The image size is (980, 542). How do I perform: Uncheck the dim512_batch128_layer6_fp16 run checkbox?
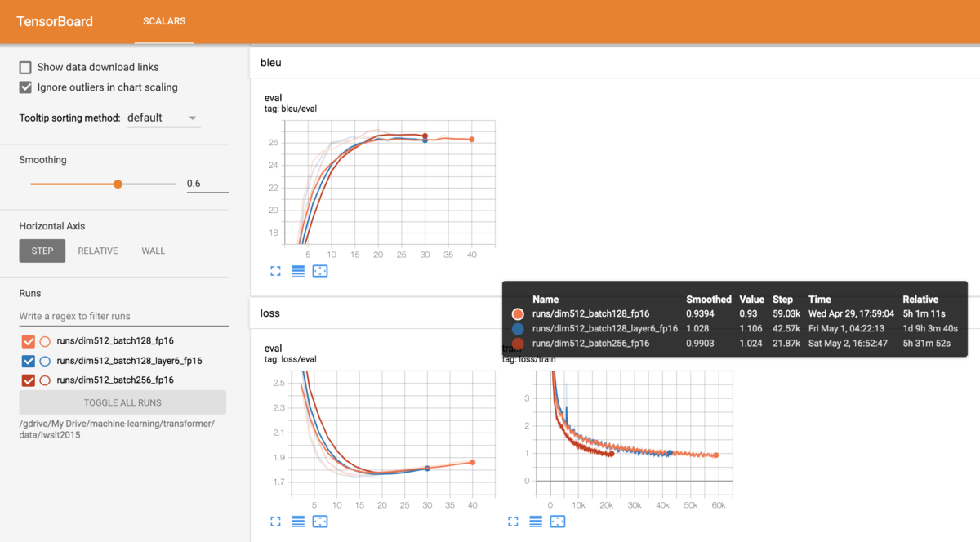[29, 361]
